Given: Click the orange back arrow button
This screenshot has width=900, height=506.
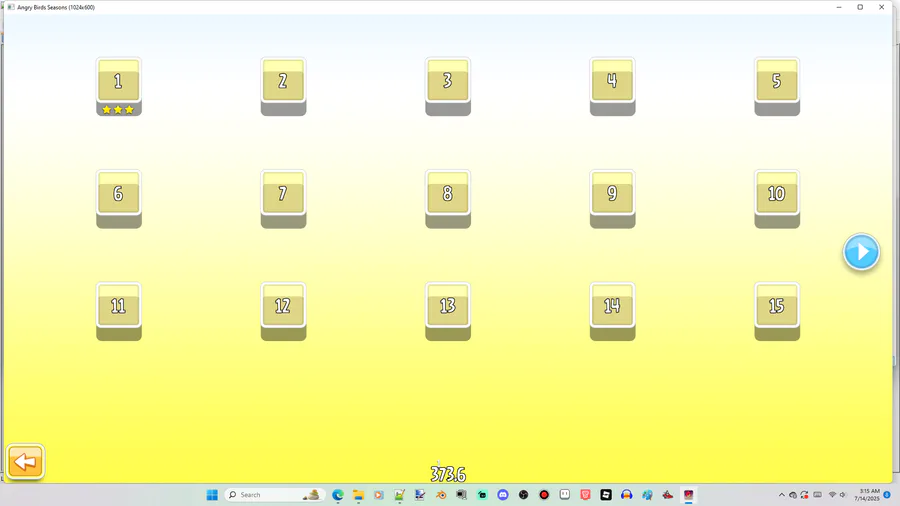Looking at the screenshot, I should [25, 461].
